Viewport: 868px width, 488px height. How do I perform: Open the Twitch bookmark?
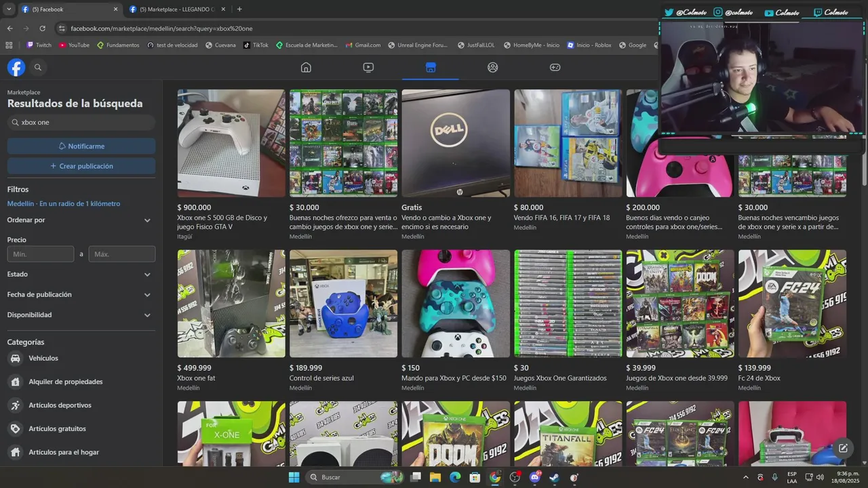pyautogui.click(x=39, y=45)
